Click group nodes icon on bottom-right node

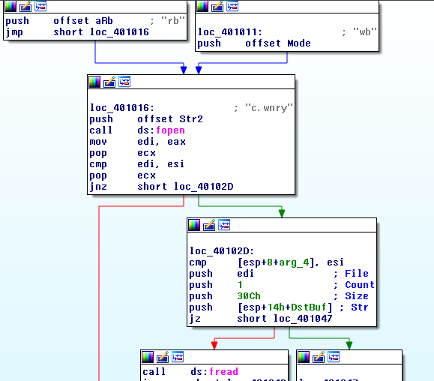pos(333,357)
